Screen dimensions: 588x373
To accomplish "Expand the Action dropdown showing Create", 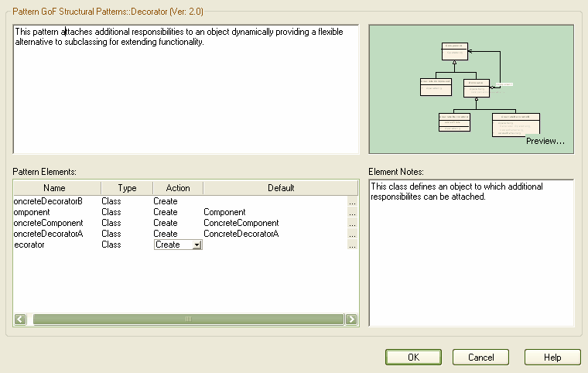I will tap(197, 245).
